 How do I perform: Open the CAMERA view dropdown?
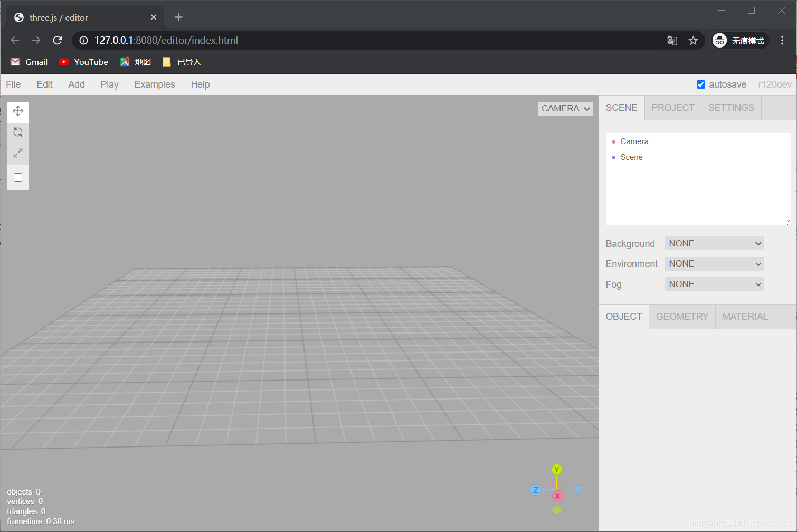[565, 108]
